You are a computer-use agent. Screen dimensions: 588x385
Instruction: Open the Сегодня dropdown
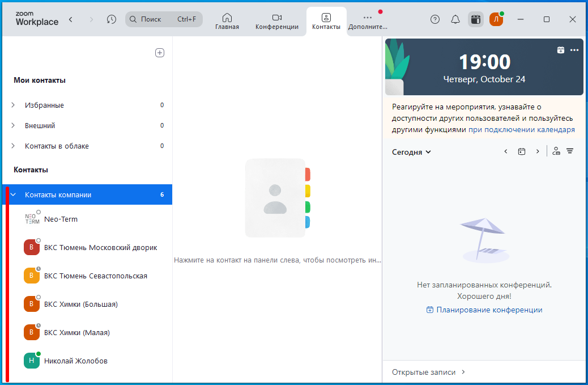(411, 152)
